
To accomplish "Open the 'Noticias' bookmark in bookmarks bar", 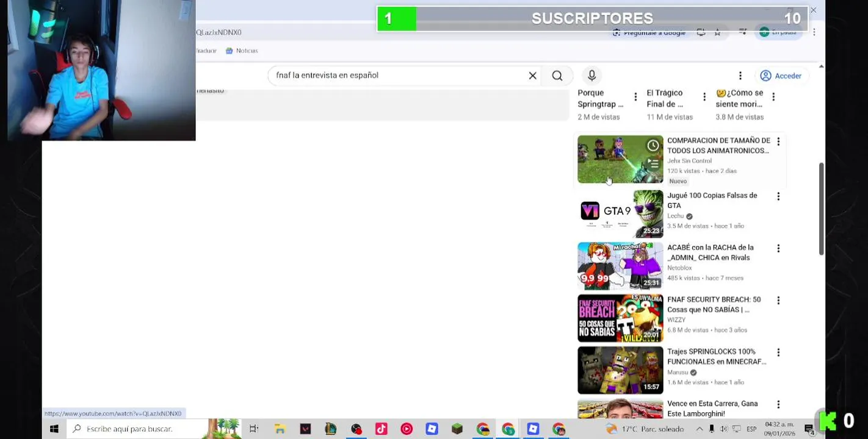I will point(242,51).
